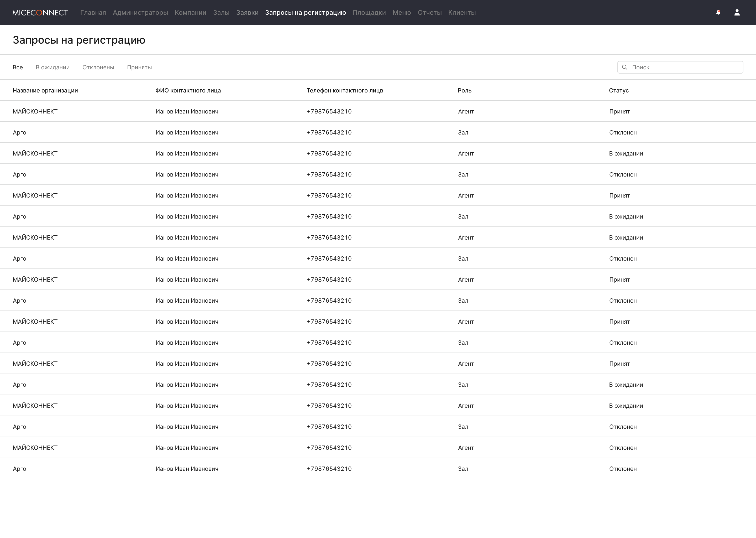Switch to the Приняты tab
Screen dimensions: 756x538
click(139, 67)
